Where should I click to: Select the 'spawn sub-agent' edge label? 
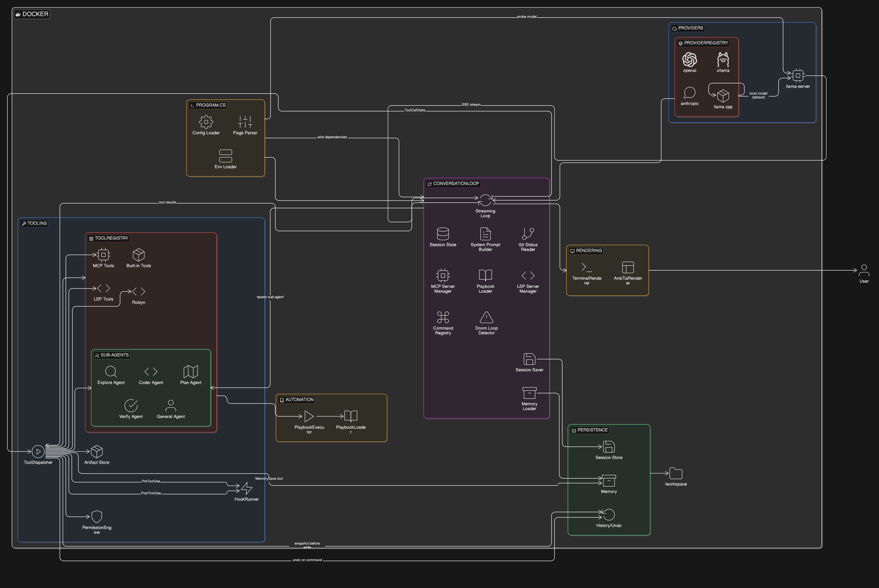pyautogui.click(x=270, y=297)
